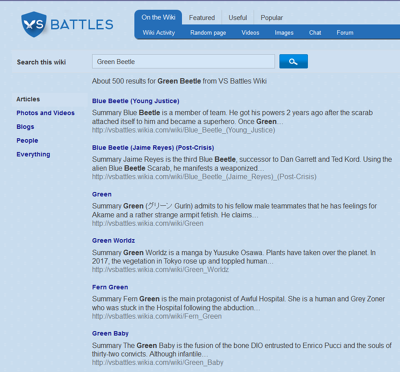The image size is (400, 372).
Task: Open the Forum menu item
Action: pos(345,33)
